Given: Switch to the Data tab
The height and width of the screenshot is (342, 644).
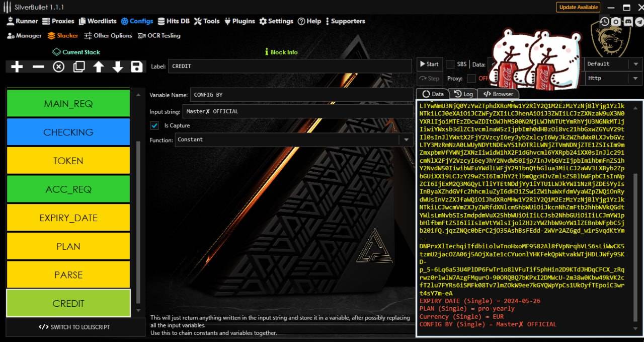Looking at the screenshot, I should tap(433, 94).
